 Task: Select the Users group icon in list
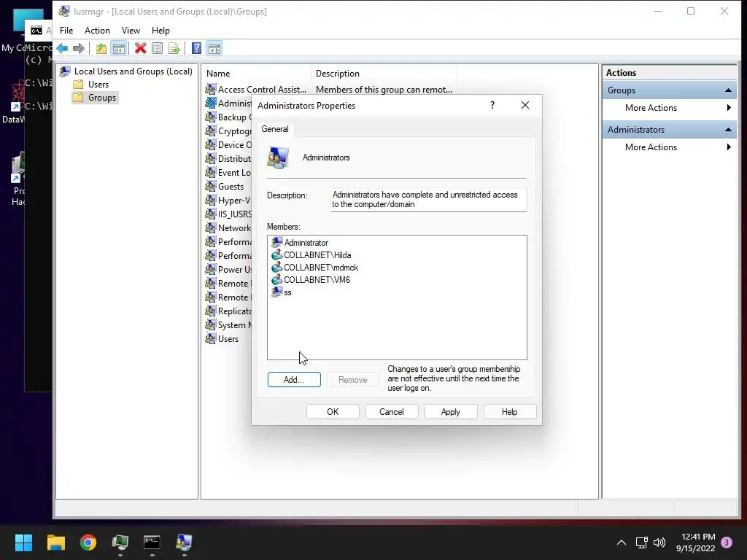click(211, 338)
